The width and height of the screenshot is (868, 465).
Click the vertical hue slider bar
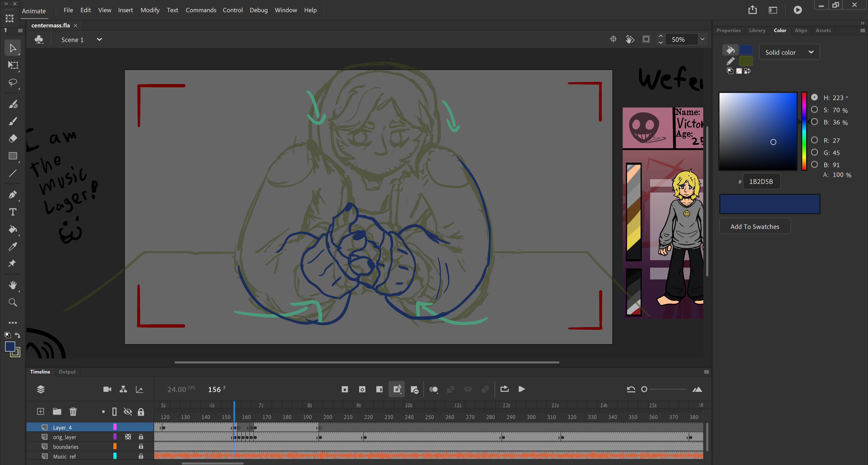804,131
